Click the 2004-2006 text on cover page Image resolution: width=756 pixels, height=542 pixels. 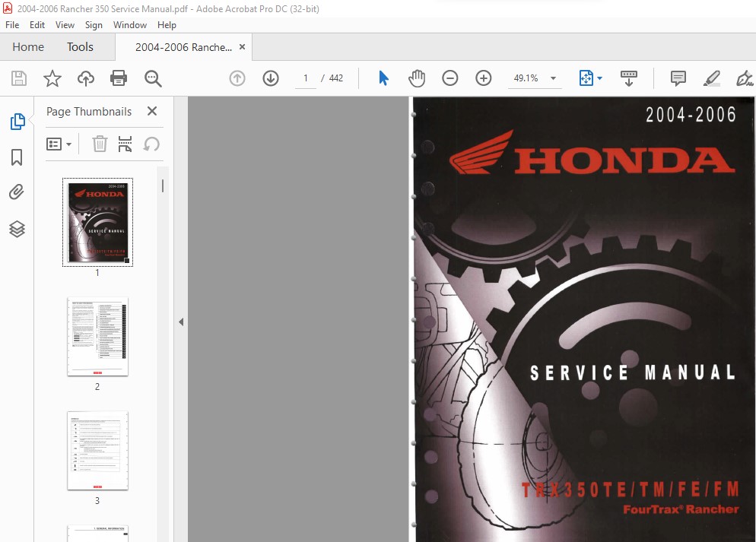691,115
